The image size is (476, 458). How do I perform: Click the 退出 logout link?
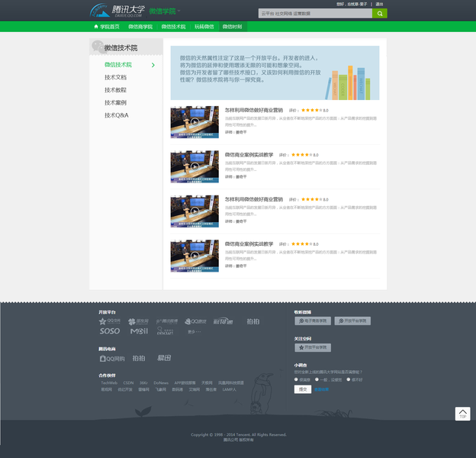click(x=379, y=5)
